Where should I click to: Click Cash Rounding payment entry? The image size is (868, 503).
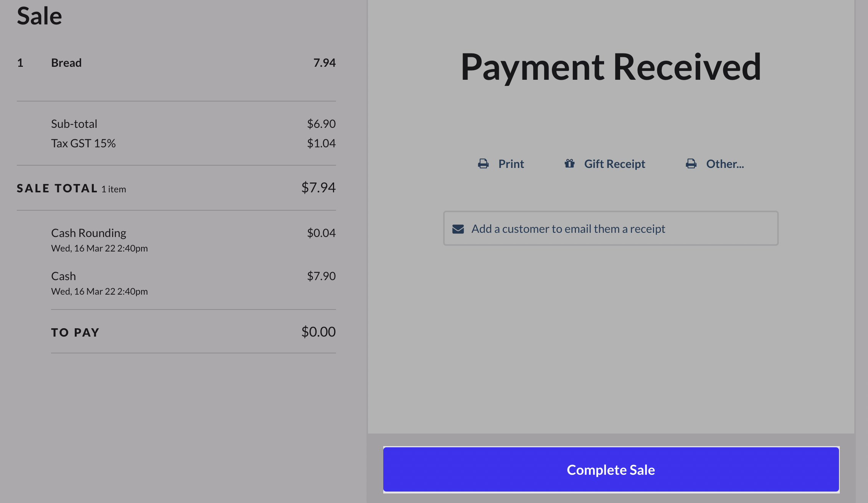tap(88, 233)
